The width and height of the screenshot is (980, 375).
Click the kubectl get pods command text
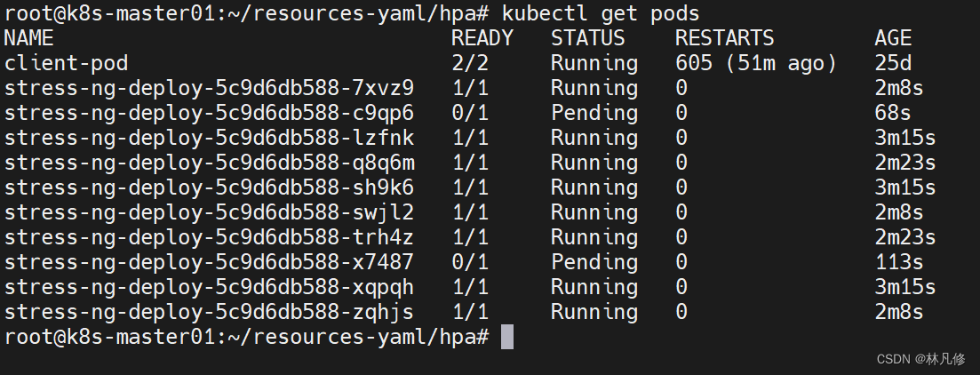pyautogui.click(x=600, y=14)
